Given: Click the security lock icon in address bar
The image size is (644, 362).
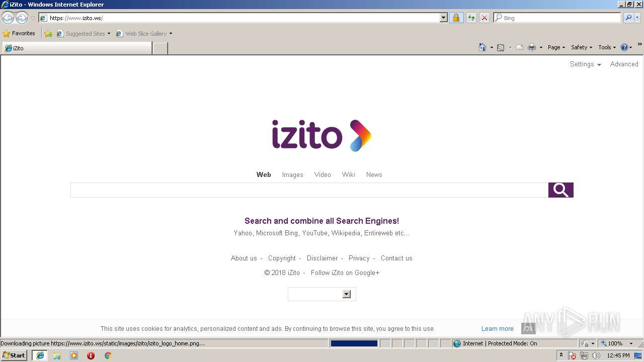Looking at the screenshot, I should (x=456, y=18).
